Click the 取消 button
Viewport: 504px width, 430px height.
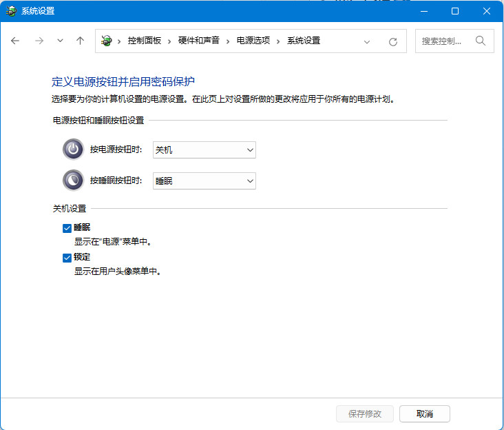click(x=425, y=413)
